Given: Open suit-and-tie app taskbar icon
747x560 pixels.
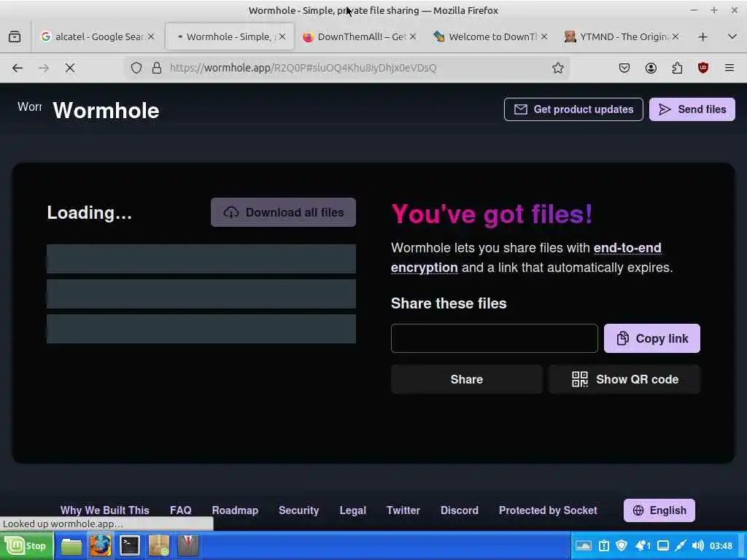Looking at the screenshot, I should pyautogui.click(x=187, y=545).
